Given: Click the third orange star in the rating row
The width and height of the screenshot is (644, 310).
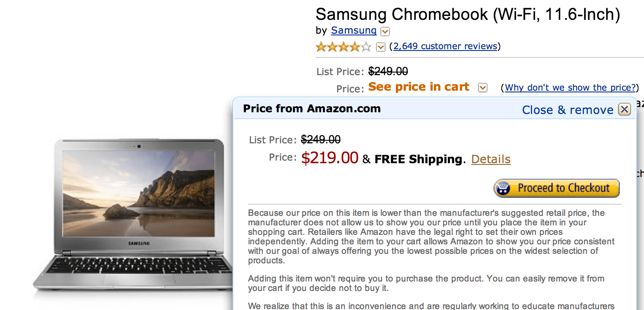Looking at the screenshot, I should click(343, 47).
